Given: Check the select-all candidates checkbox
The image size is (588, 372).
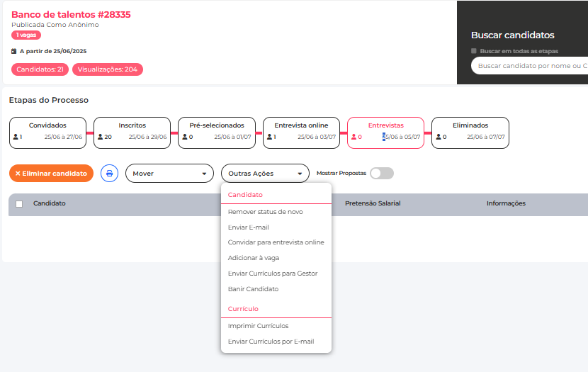Looking at the screenshot, I should [x=19, y=204].
